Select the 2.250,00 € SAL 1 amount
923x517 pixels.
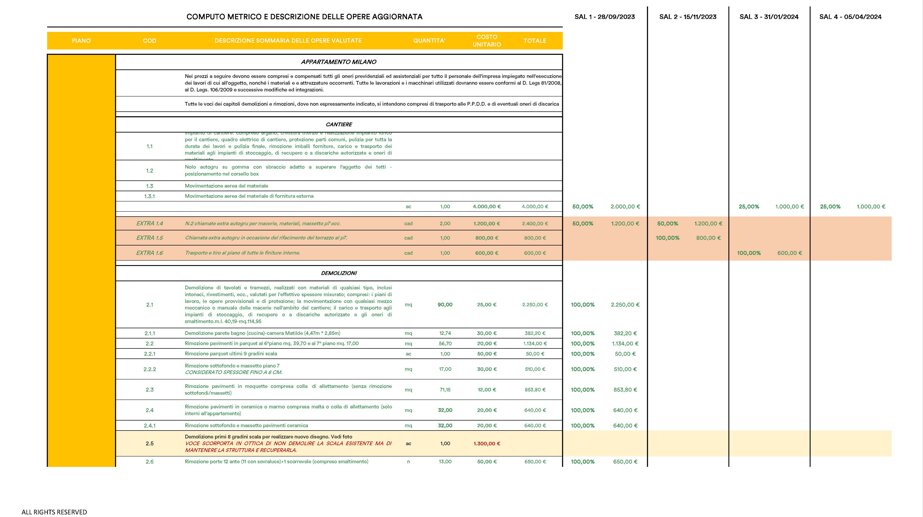(624, 304)
